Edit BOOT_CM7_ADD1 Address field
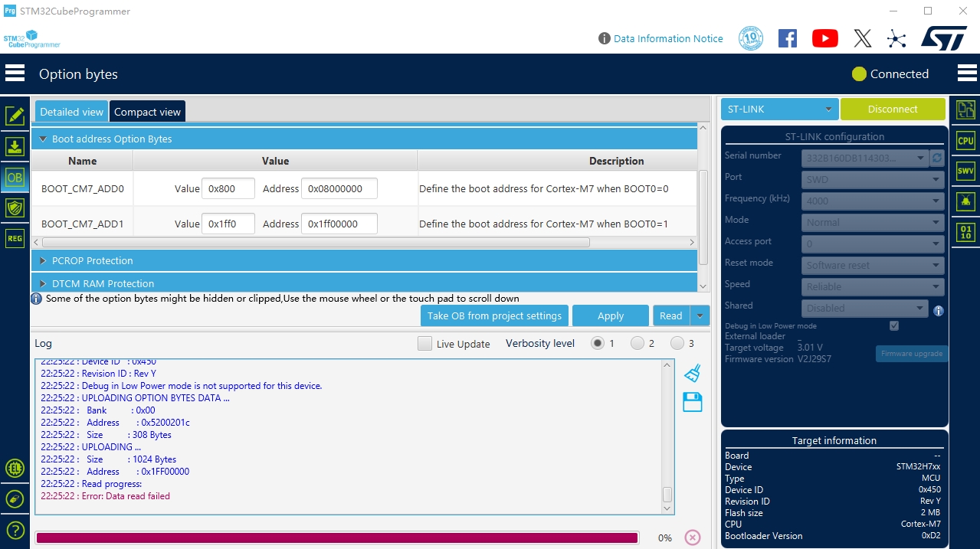980x549 pixels. [339, 224]
